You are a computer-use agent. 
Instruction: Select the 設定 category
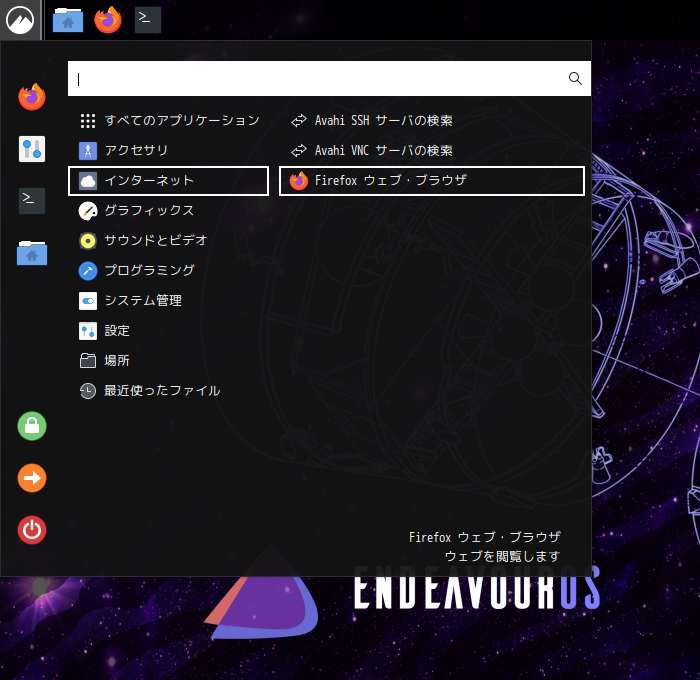(x=168, y=331)
